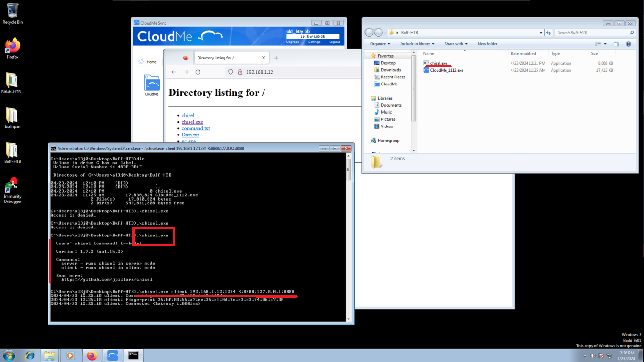644x362 pixels.
Task: Click Upgrade in the CloudMe Sync header
Action: pyautogui.click(x=292, y=42)
